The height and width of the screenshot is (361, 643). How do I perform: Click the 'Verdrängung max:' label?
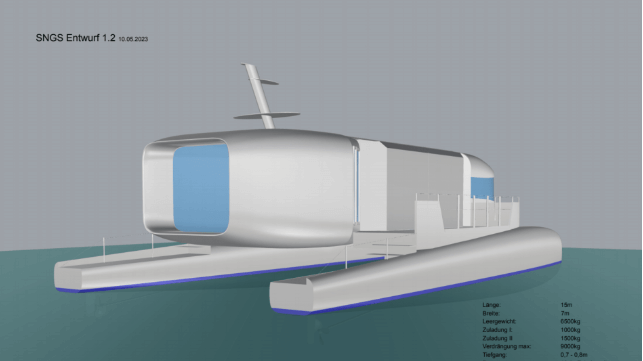coord(506,347)
